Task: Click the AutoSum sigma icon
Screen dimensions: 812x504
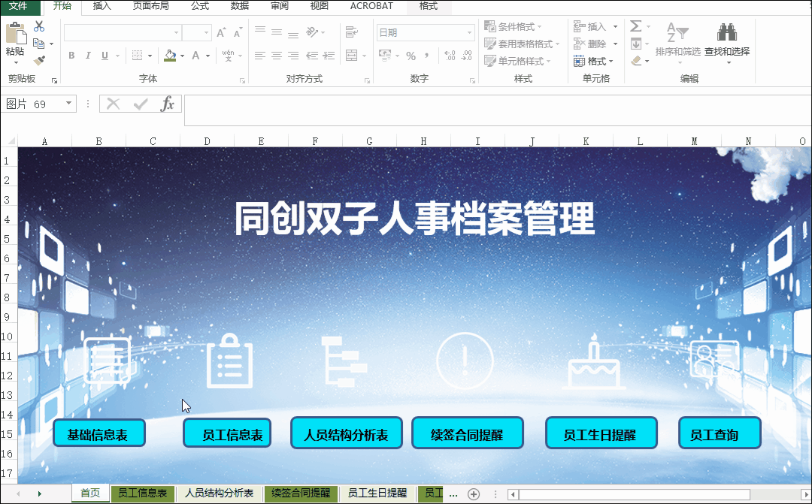Action: click(x=635, y=26)
